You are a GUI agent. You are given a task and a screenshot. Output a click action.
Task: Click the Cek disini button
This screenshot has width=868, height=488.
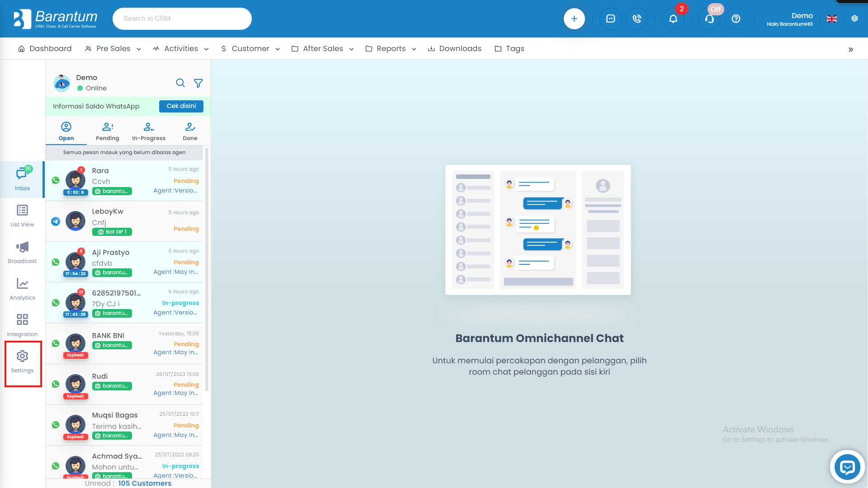181,106
